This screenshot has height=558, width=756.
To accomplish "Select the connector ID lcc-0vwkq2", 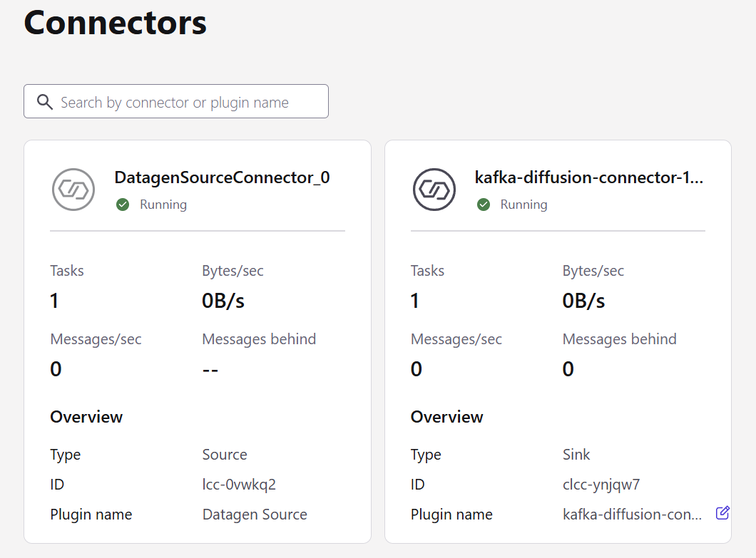I will [x=239, y=485].
